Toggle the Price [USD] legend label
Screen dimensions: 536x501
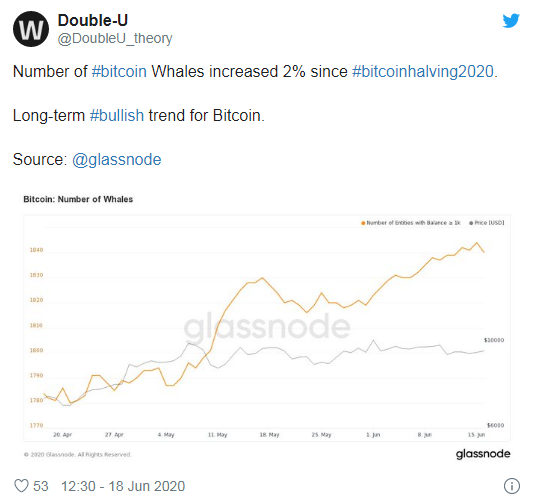[489, 223]
